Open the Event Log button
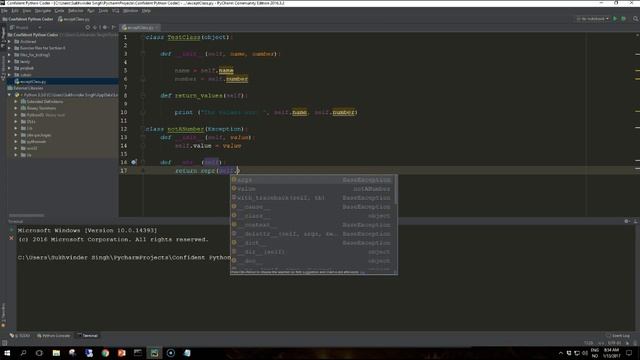The height and width of the screenshot is (360, 640). (x=618, y=336)
